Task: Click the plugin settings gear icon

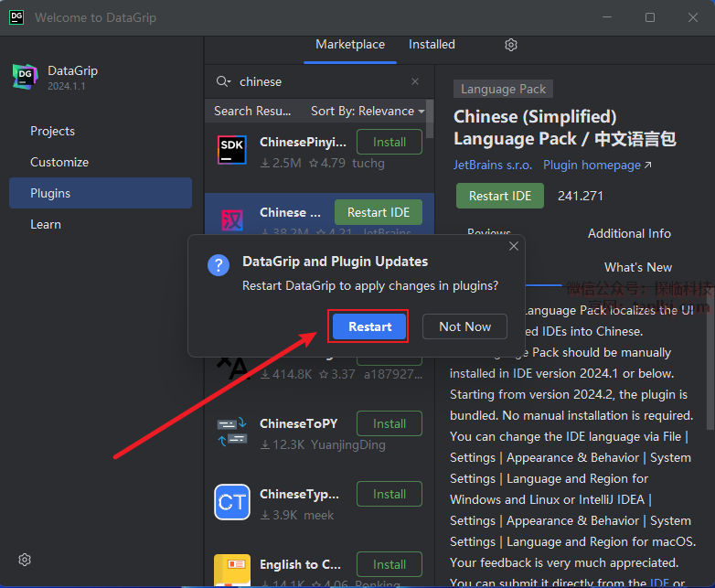Action: click(x=511, y=45)
